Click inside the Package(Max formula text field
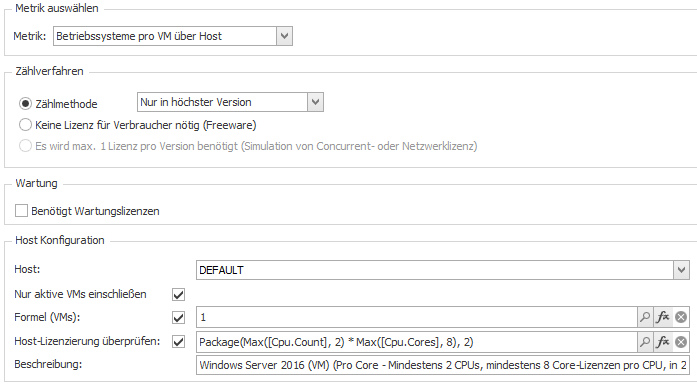697x388 pixels. pos(417,342)
